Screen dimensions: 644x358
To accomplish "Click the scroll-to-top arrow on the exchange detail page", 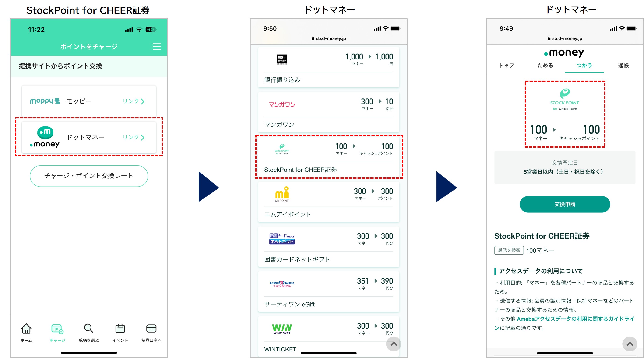I will coord(630,344).
